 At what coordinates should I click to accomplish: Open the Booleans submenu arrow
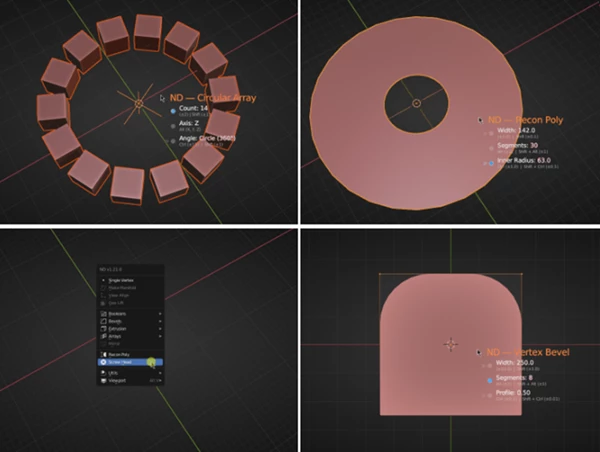160,314
